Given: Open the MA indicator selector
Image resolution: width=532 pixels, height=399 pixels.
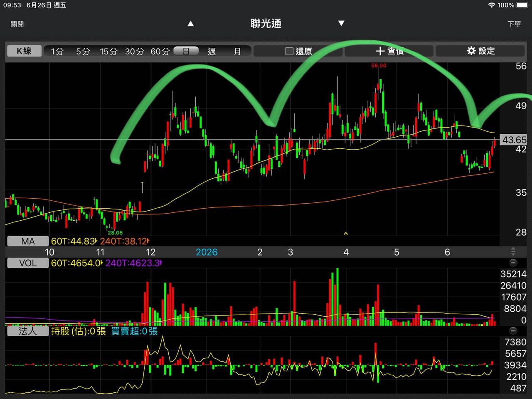Looking at the screenshot, I should tap(28, 241).
